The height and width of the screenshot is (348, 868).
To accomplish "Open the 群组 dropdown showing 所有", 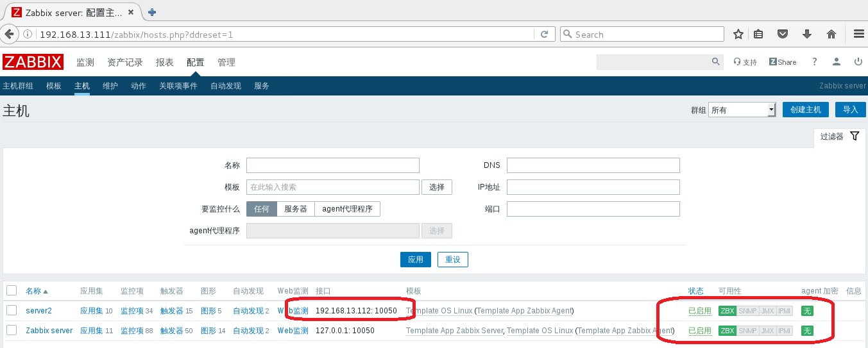I will (742, 110).
